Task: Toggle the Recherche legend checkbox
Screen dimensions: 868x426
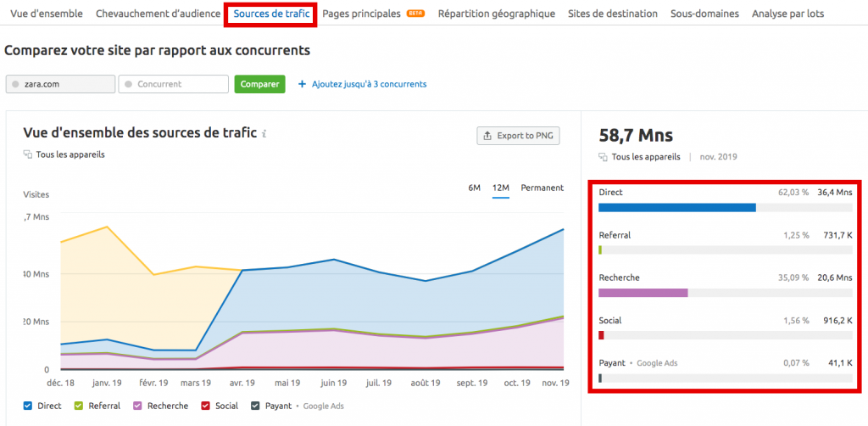Action: pos(137,406)
